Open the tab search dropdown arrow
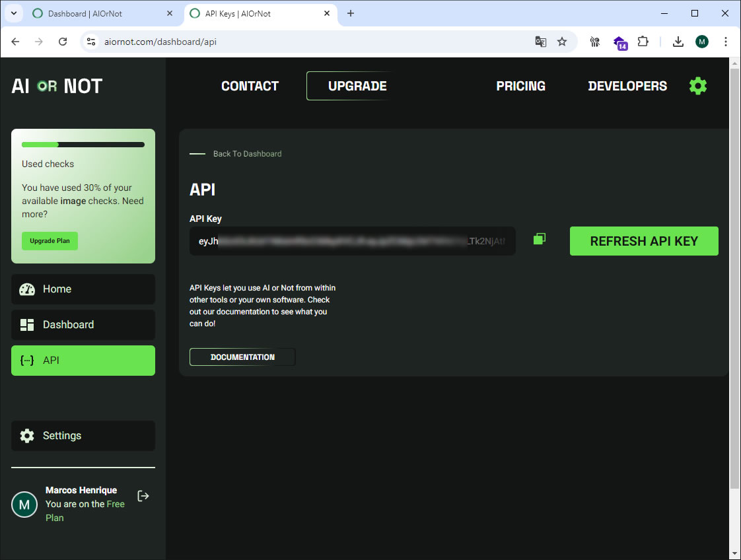The height and width of the screenshot is (560, 741). [x=14, y=13]
